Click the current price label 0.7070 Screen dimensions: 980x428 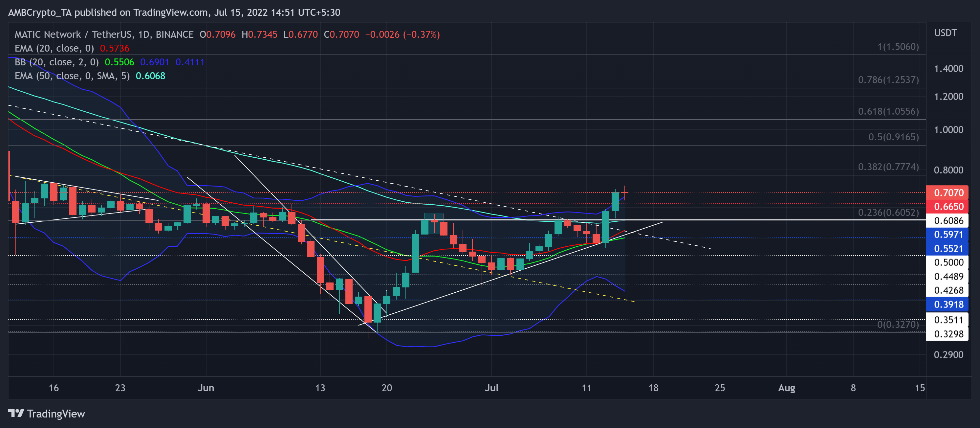[948, 193]
